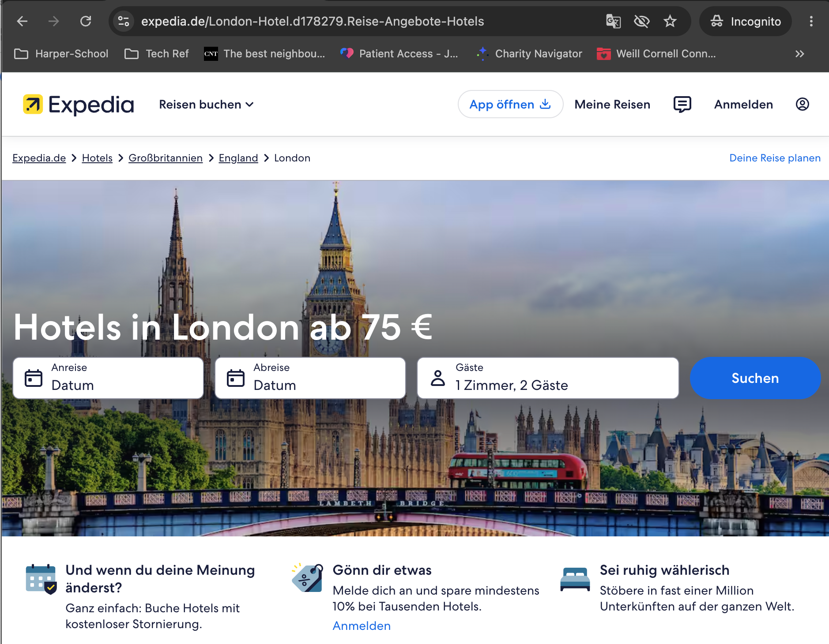Open site information icon in address bar
The image size is (829, 644).
point(124,21)
